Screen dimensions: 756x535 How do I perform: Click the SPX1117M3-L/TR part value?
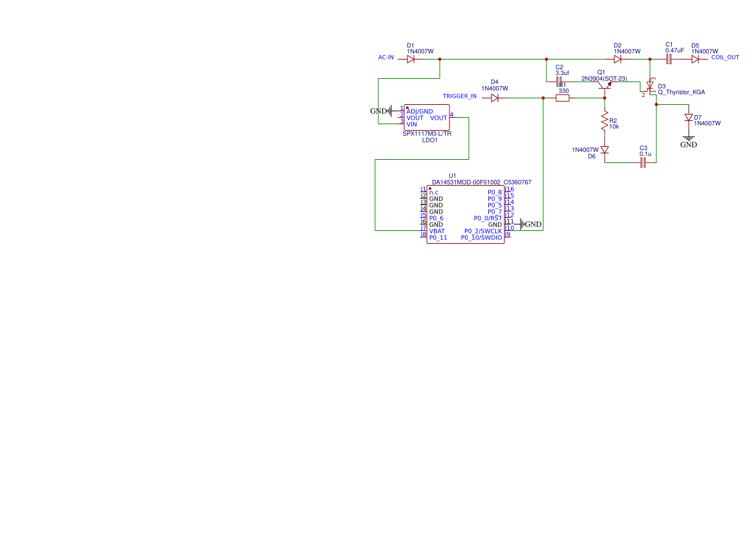[x=427, y=134]
